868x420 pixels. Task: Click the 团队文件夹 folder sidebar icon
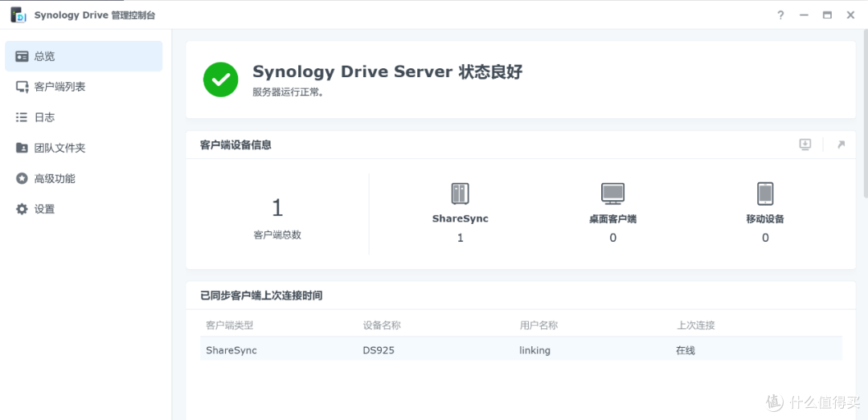[22, 148]
